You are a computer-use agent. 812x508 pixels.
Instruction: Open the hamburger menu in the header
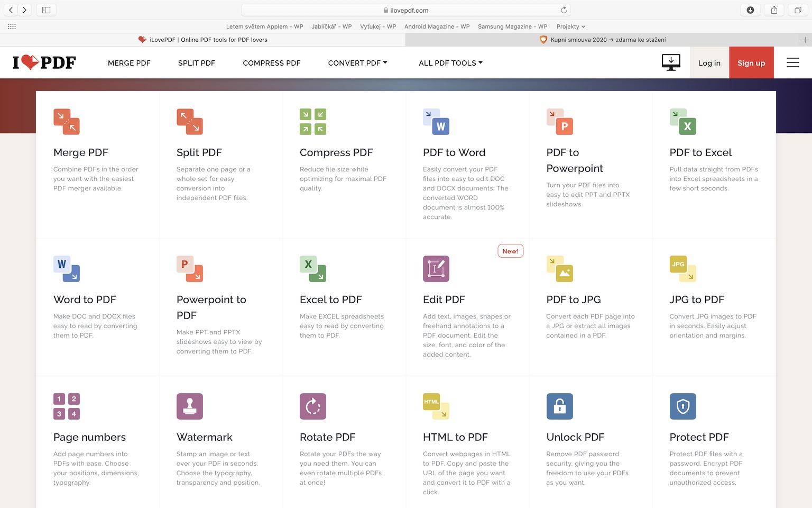(x=792, y=62)
